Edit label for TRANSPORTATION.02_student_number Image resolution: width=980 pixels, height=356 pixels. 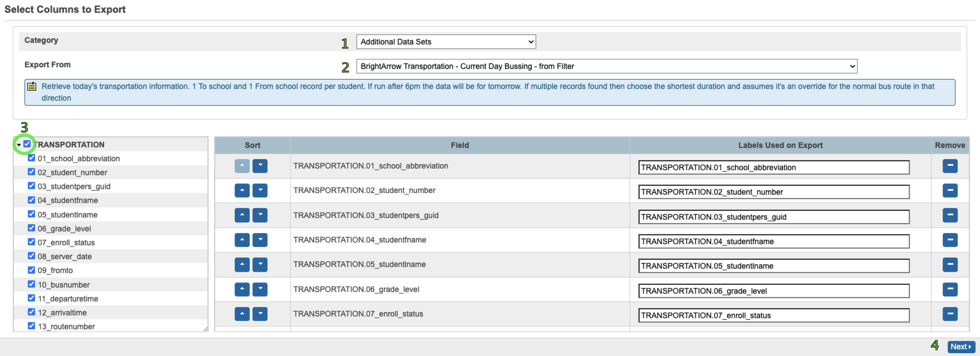[x=774, y=192]
